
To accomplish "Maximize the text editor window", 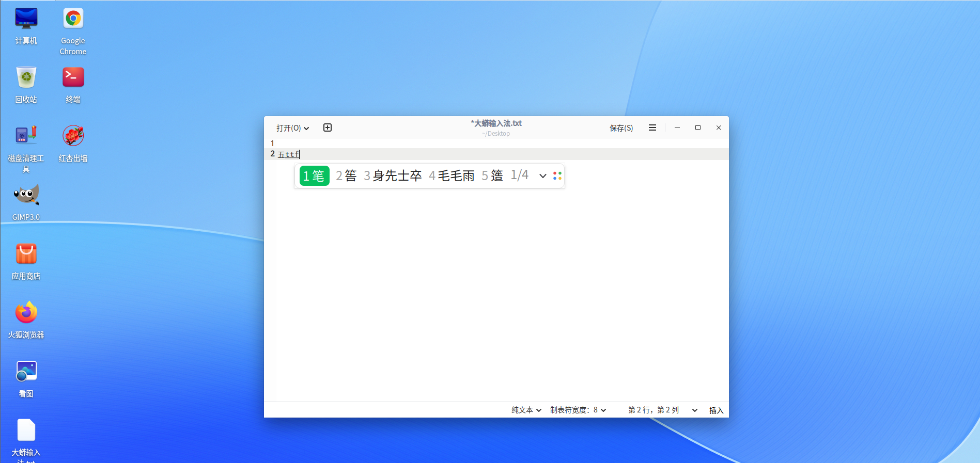I will [x=698, y=127].
